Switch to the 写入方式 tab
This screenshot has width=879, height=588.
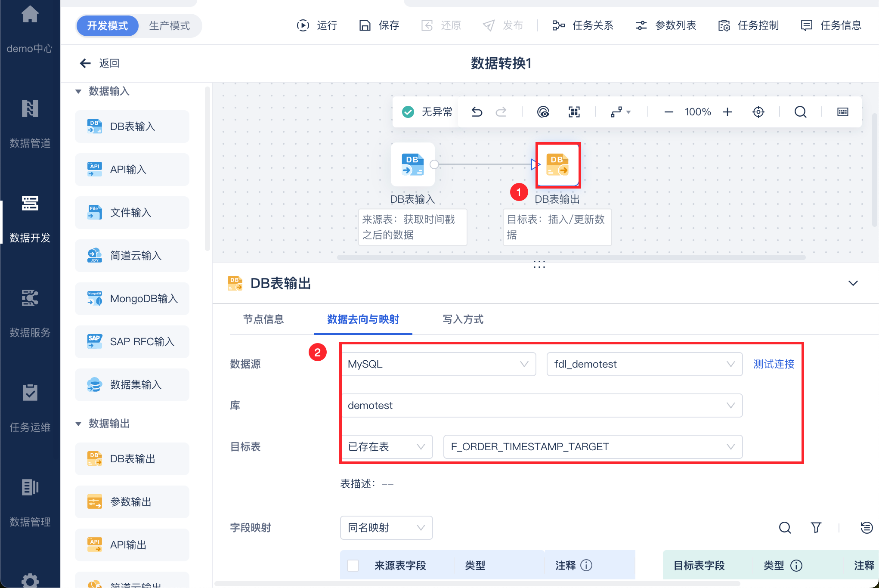[463, 319]
